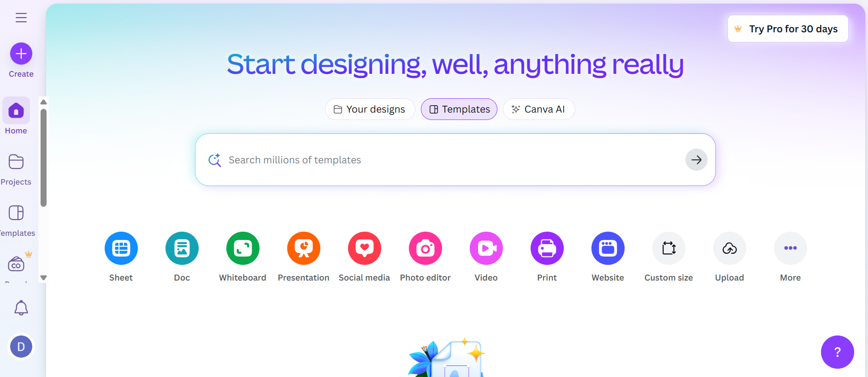The image size is (868, 377).
Task: Click the purple Create plus button
Action: 21,54
